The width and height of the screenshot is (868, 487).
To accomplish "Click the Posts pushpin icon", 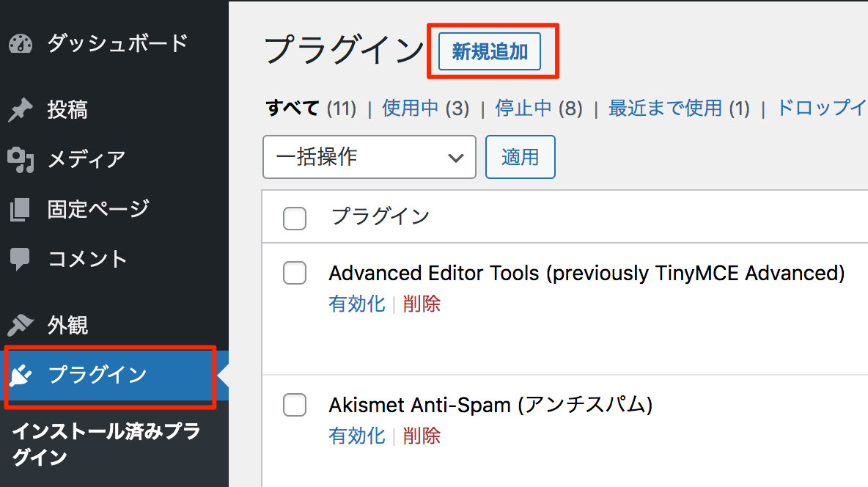I will (21, 111).
